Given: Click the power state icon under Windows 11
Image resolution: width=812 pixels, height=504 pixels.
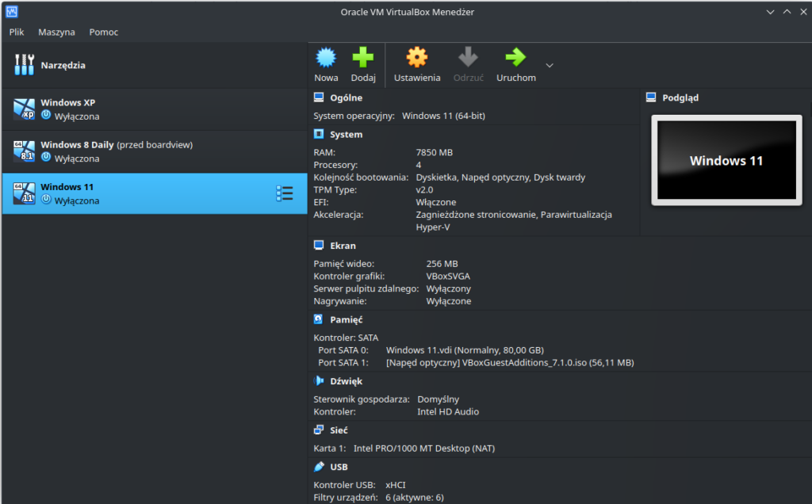Looking at the screenshot, I should pyautogui.click(x=46, y=199).
